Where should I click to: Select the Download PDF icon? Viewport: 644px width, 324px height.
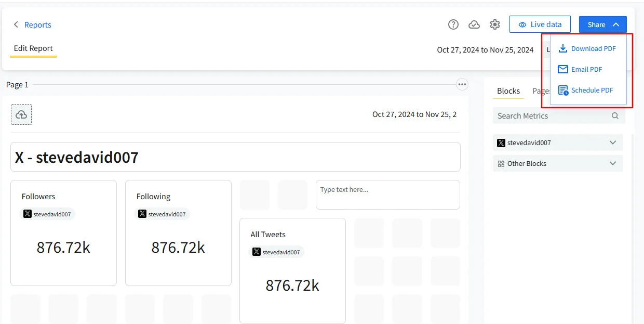click(x=563, y=48)
